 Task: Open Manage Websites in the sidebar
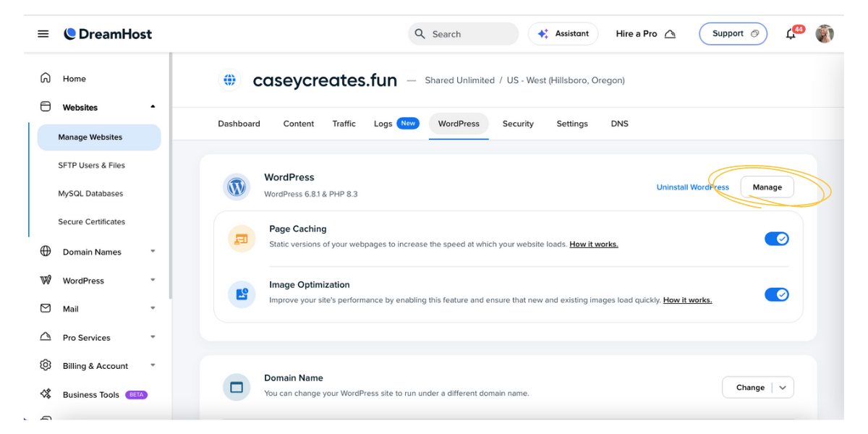[99, 137]
